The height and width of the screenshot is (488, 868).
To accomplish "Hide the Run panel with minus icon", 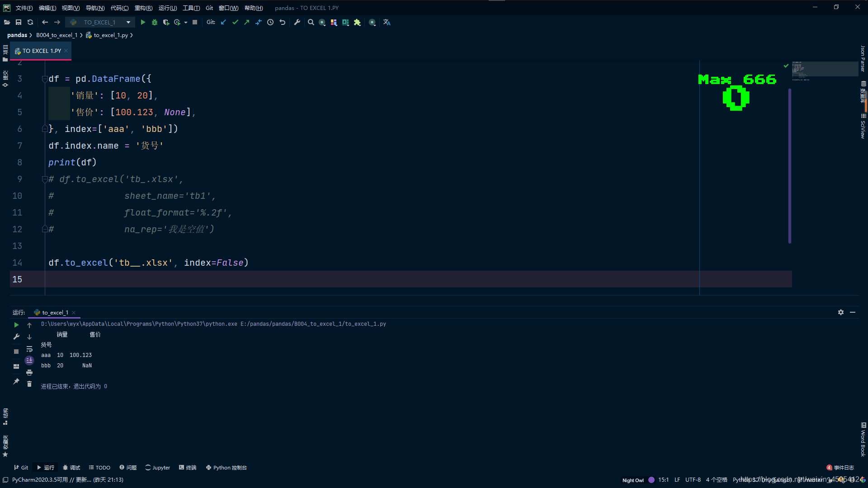I will point(853,312).
